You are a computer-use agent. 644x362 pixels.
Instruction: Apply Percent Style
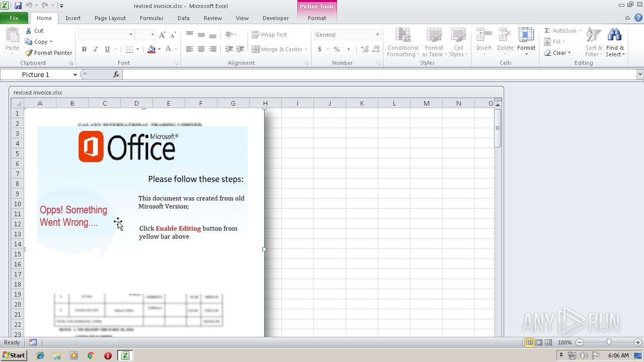tap(337, 49)
